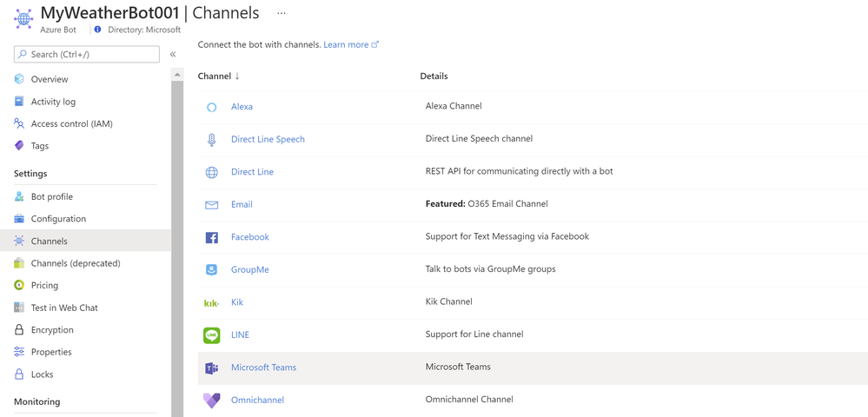
Task: Click the search box in sidebar
Action: [x=86, y=54]
